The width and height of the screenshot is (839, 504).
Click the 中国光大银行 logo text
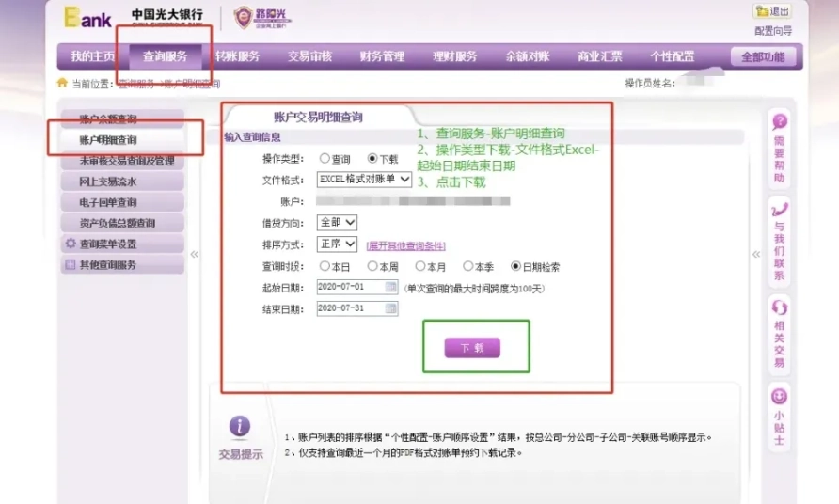(166, 15)
